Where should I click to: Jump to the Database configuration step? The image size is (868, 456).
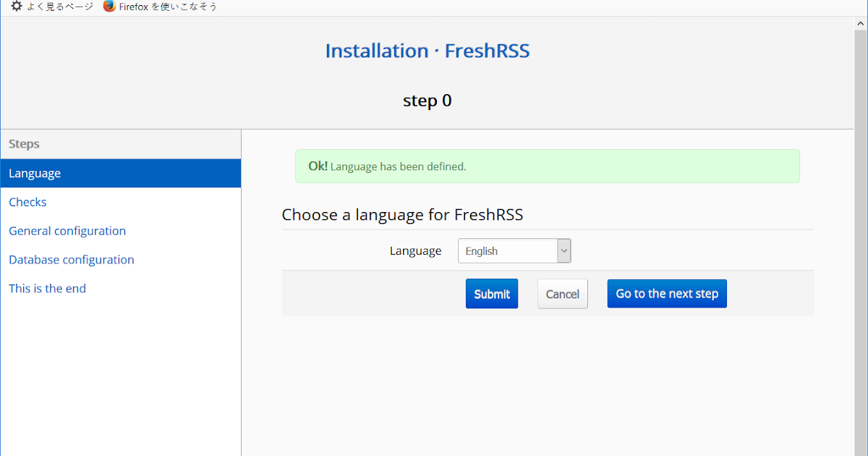tap(72, 260)
